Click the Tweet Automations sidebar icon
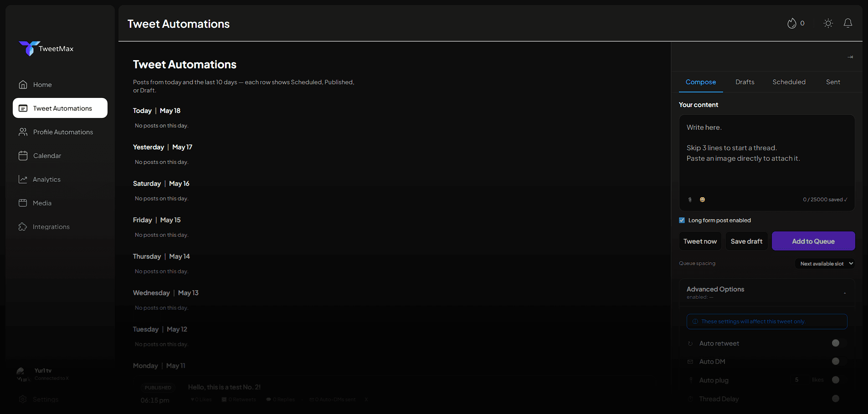This screenshot has height=414, width=868. point(23,108)
